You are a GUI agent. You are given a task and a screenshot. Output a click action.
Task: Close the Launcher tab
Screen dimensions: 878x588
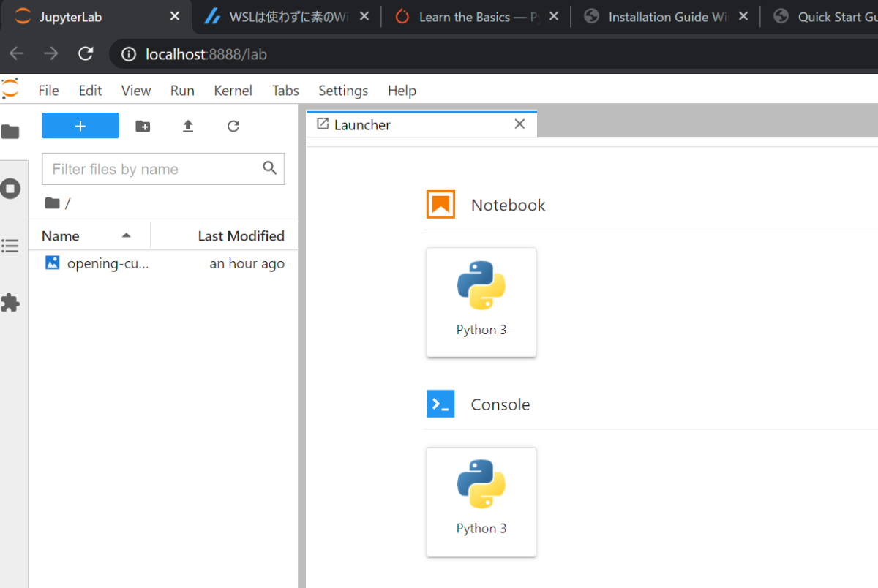point(519,124)
